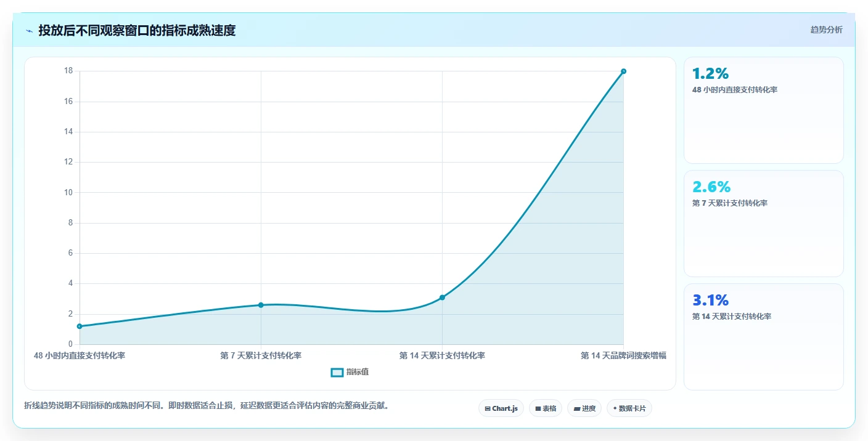Viewport: 868px width, 441px height.
Task: Click the title 投放后不同观察窗口的指标成熟速度
Action: [137, 30]
